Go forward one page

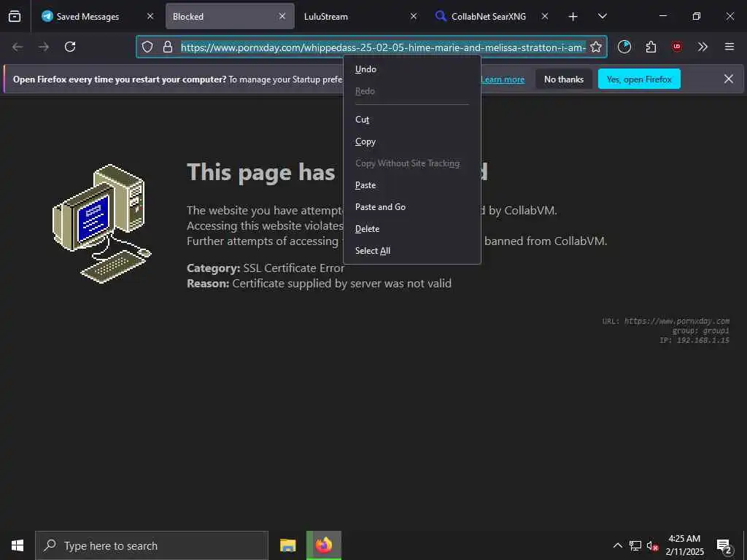[x=44, y=47]
